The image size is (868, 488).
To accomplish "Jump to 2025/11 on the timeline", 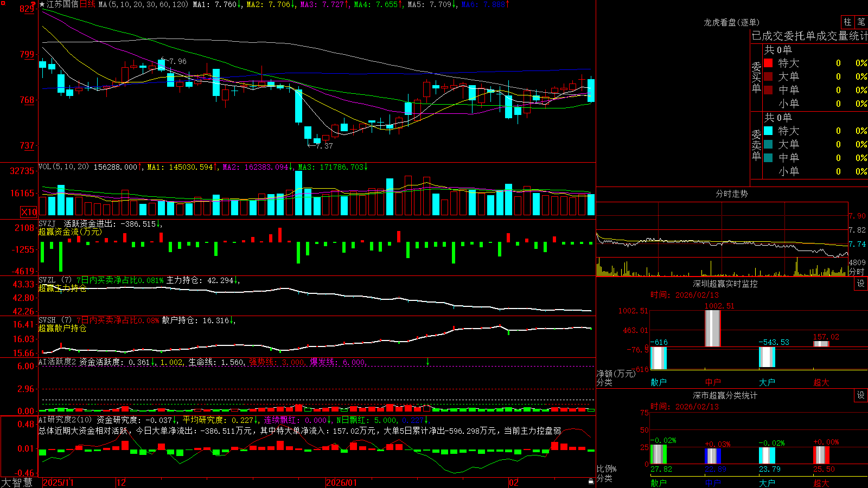I will (58, 483).
